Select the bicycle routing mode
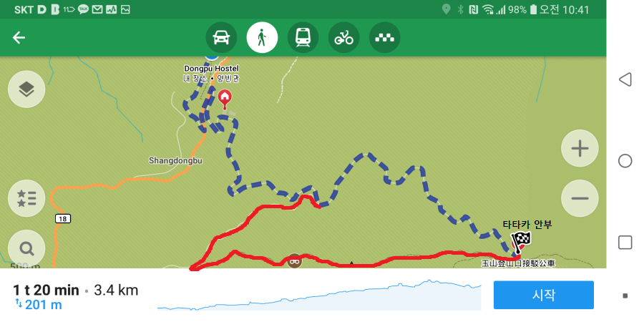This screenshot has width=644, height=322. click(343, 38)
